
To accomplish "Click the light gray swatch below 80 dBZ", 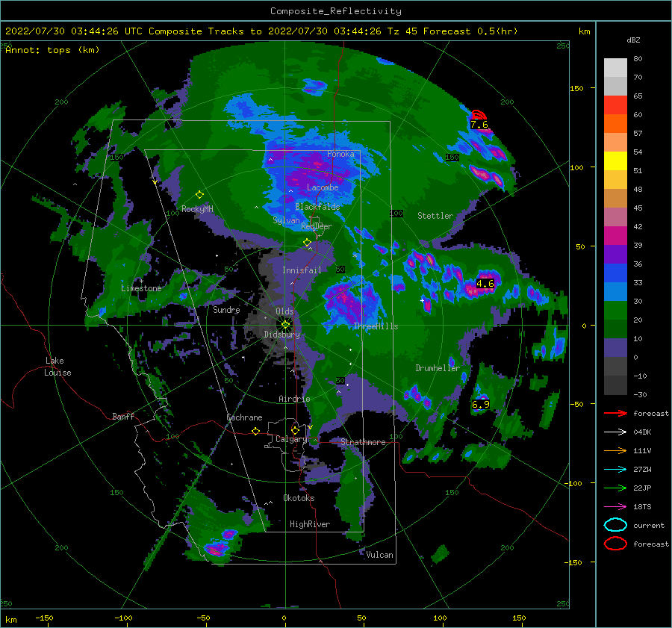I will [x=615, y=68].
